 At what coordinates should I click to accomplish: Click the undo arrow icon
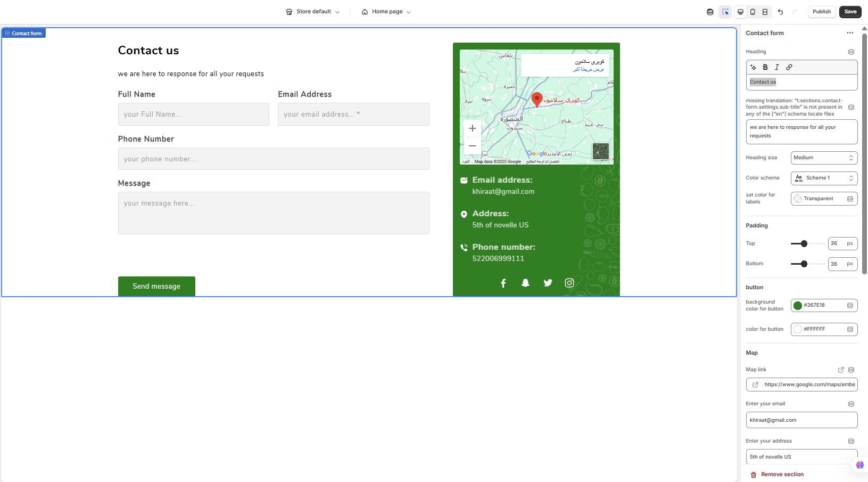coord(780,12)
